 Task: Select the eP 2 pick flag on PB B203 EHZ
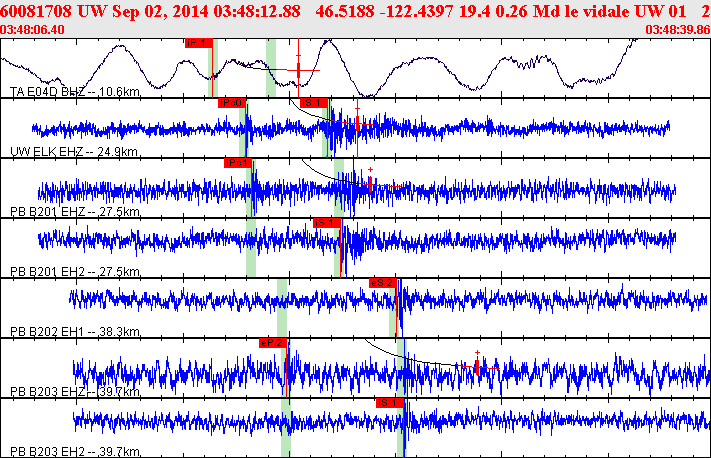[x=273, y=343]
